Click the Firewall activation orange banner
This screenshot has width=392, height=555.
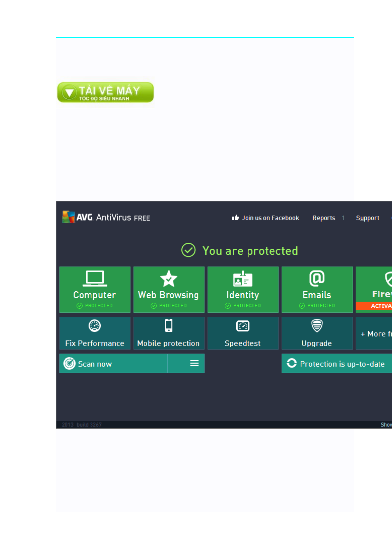tap(374, 306)
